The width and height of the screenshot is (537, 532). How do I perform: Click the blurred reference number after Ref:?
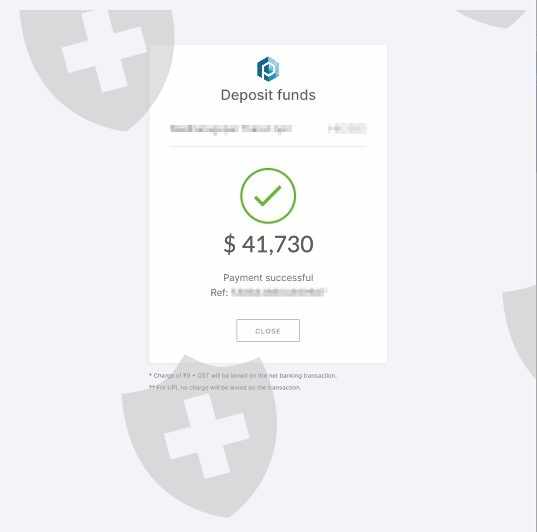[x=278, y=292]
